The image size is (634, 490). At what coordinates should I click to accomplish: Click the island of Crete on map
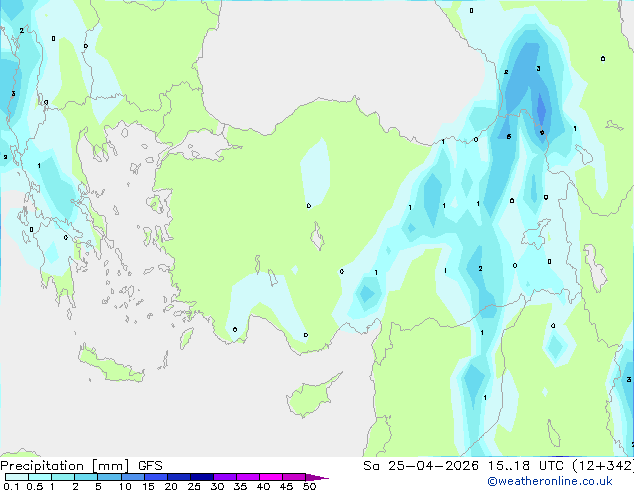(x=111, y=366)
